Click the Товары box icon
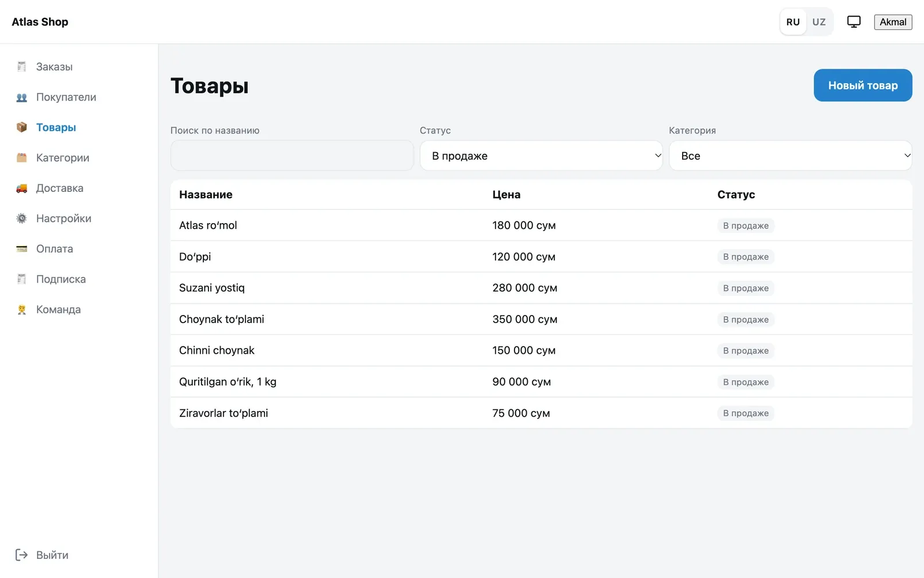 tap(21, 127)
